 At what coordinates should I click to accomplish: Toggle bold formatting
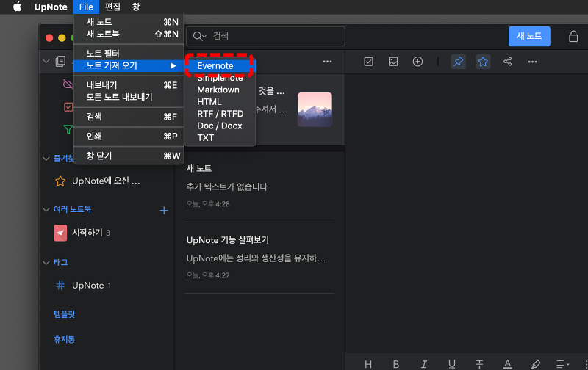396,364
